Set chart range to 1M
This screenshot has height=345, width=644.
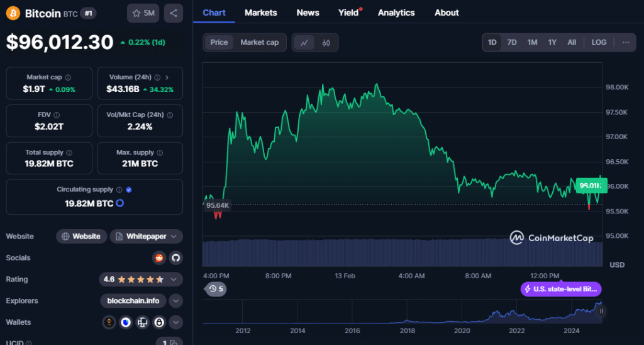click(532, 42)
